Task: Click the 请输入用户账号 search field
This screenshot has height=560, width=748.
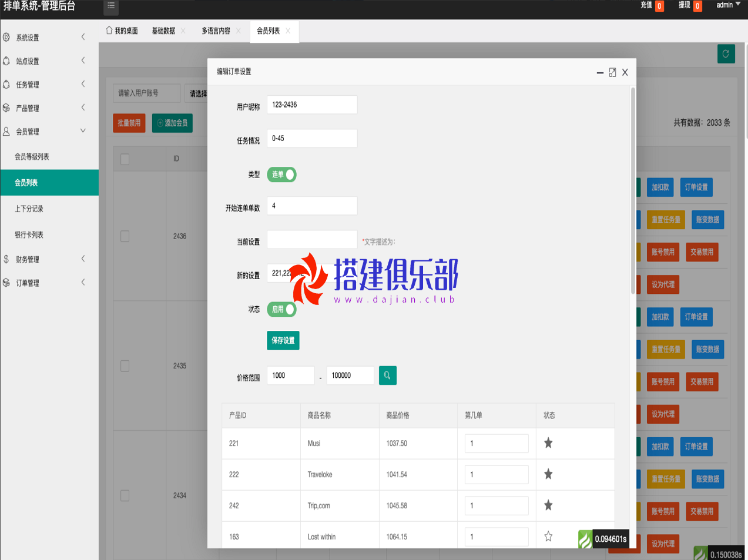Action: (x=147, y=93)
